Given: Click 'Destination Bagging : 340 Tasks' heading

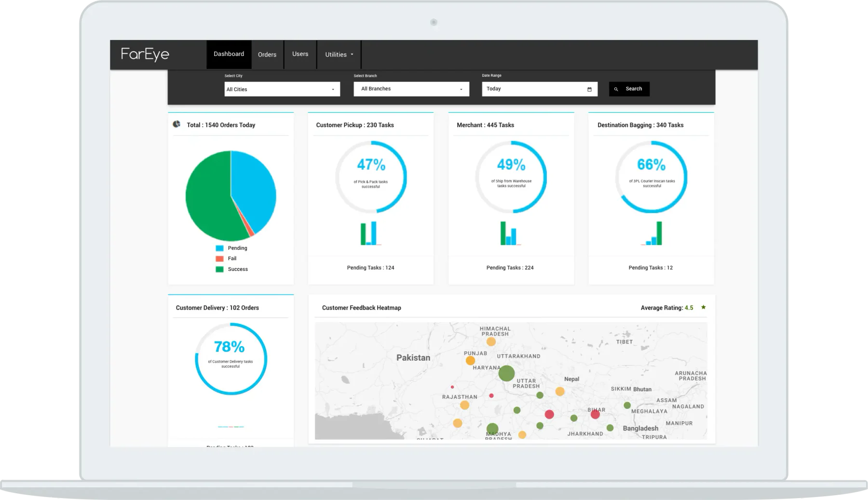Looking at the screenshot, I should (640, 125).
